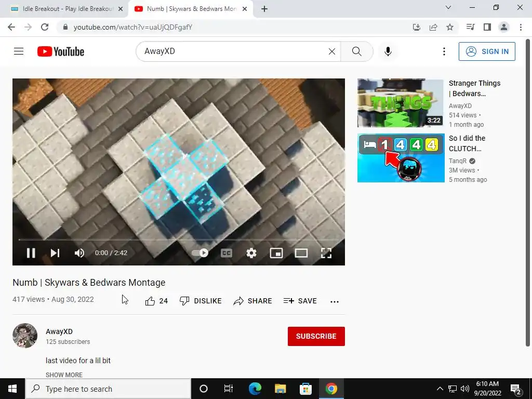
Task: Open the tab search chevron
Action: (x=448, y=7)
